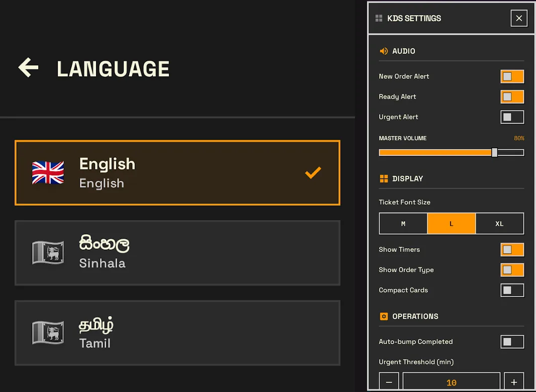The height and width of the screenshot is (392, 536).
Task: Click the gear icon beside Operations
Action: (x=384, y=316)
